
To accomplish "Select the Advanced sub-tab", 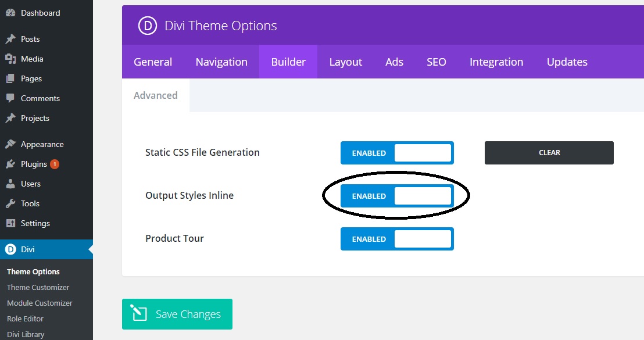I will coord(156,95).
